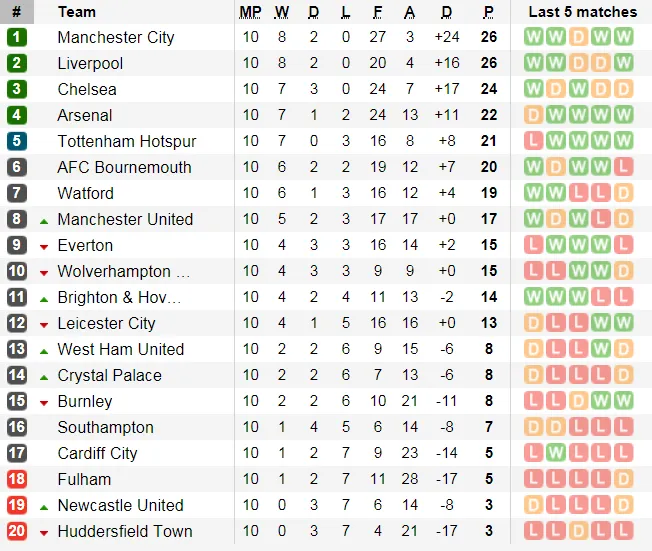
Task: Click Huddersfield Town's most recent L result
Action: point(624,531)
